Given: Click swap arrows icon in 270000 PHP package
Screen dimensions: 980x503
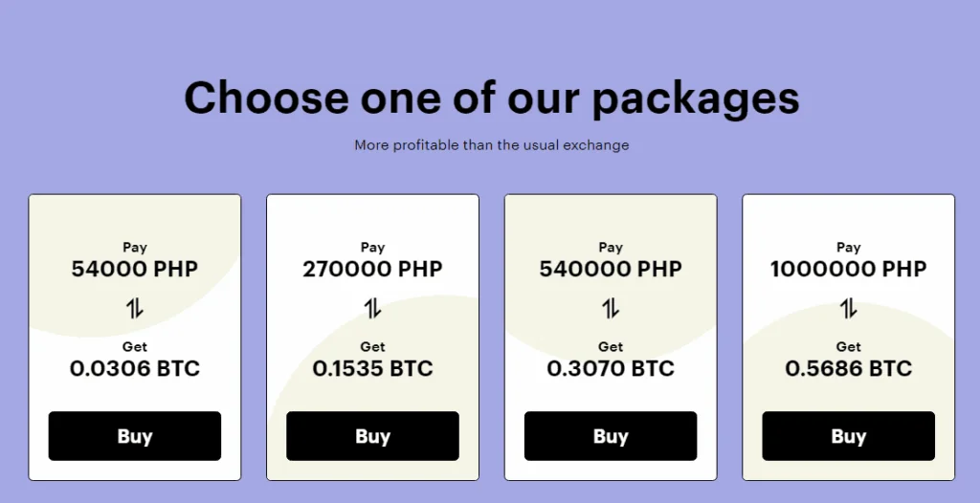Looking at the screenshot, I should (372, 308).
